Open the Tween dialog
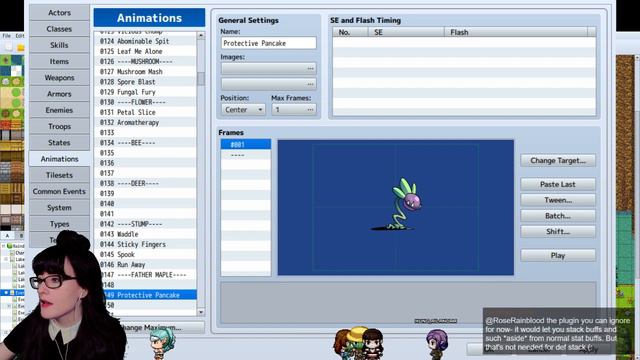 tap(558, 200)
